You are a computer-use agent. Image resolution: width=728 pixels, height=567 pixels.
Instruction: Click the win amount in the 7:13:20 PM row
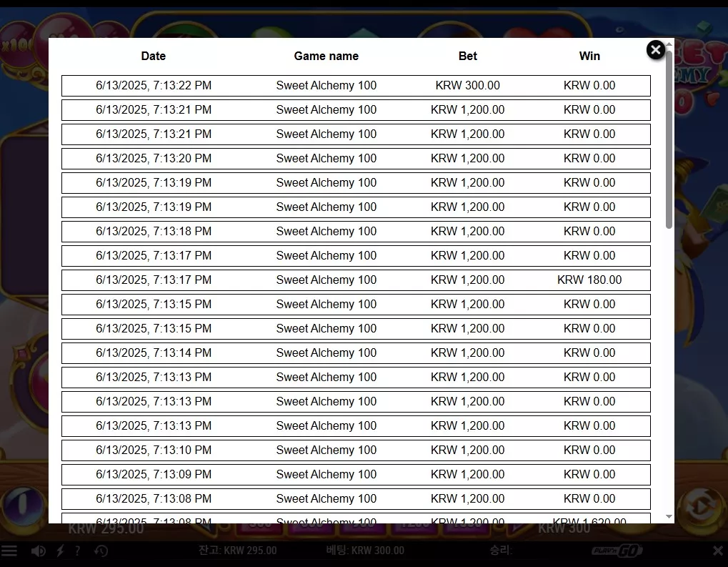589,159
